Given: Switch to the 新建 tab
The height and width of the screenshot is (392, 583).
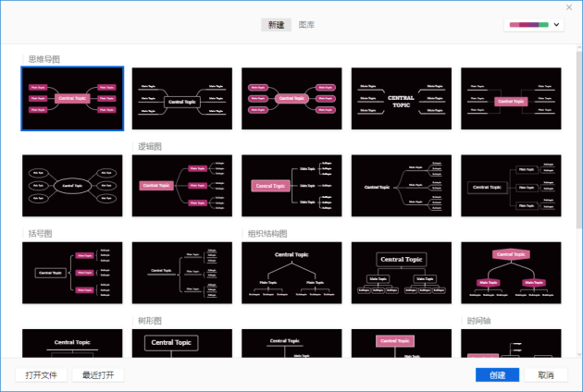Looking at the screenshot, I should (x=276, y=25).
